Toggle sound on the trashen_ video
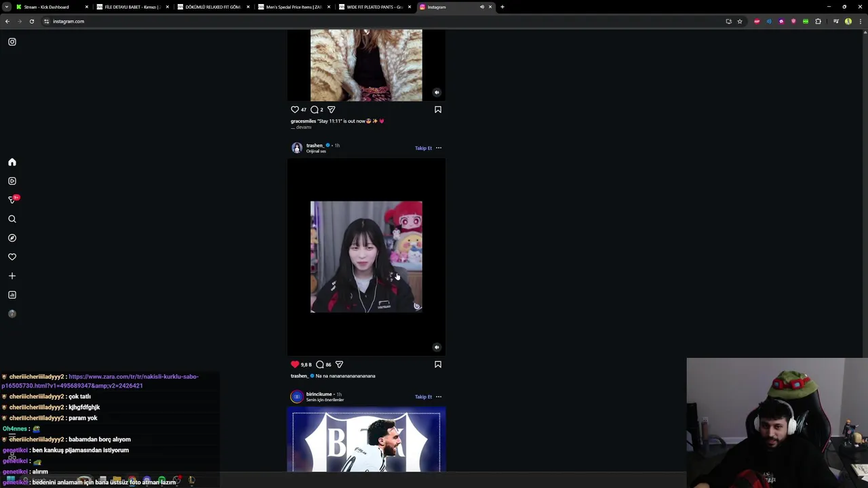 pos(437,347)
